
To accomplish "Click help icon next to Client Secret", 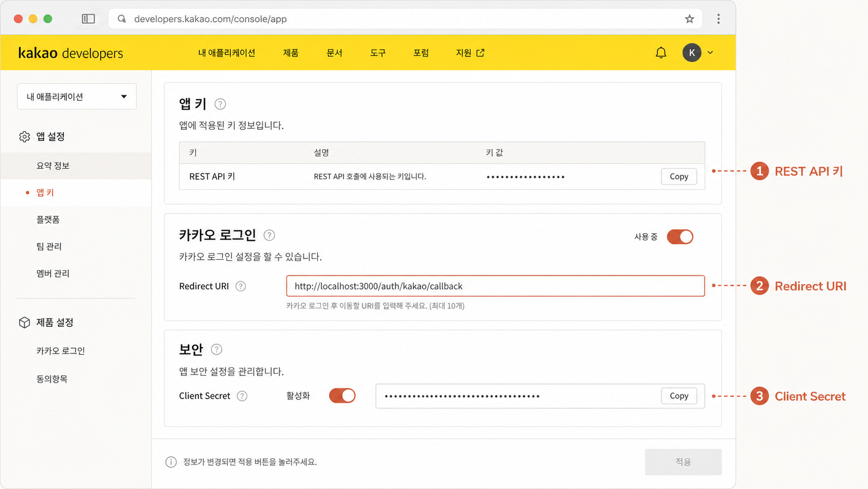I will click(242, 396).
